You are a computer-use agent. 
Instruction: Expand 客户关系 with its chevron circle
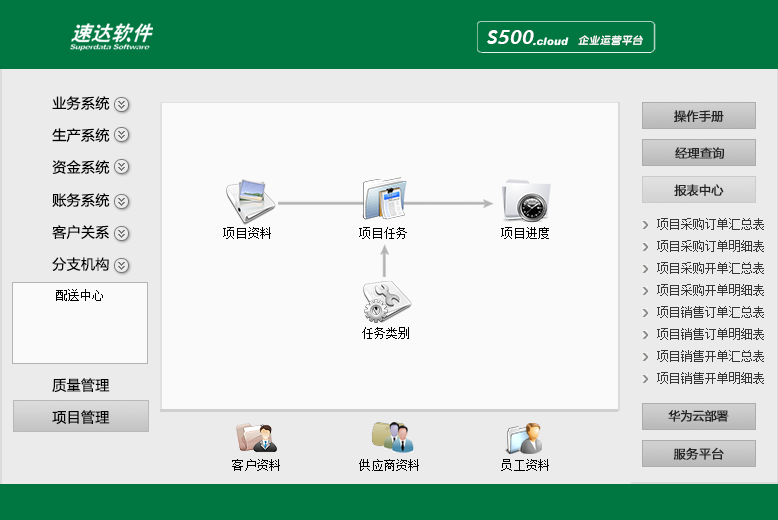pos(122,233)
